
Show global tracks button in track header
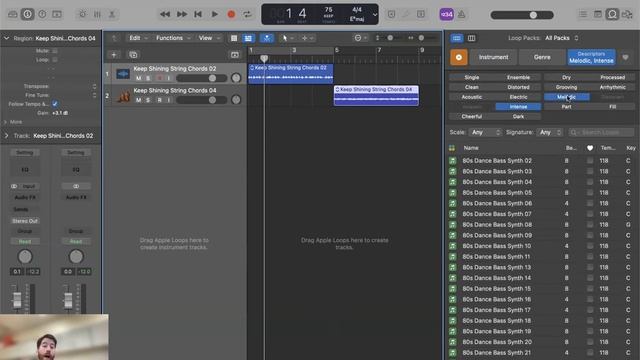(x=235, y=55)
